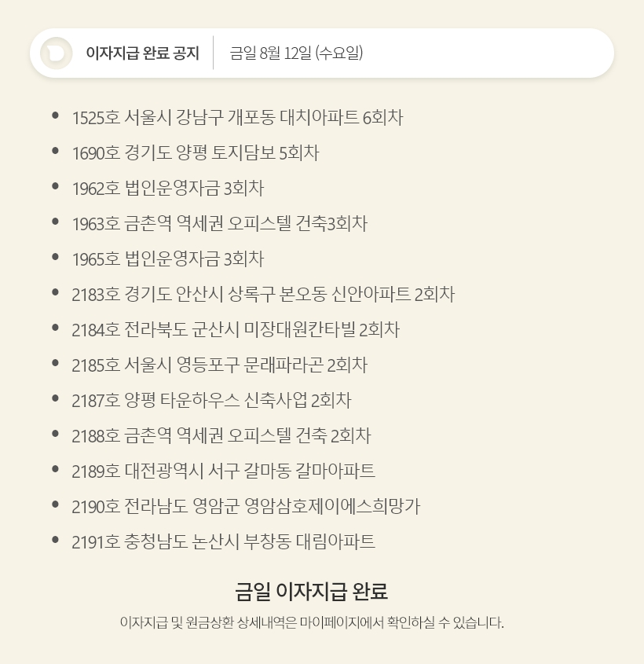Click the 마이페이지 notice text at bottom

[x=311, y=623]
